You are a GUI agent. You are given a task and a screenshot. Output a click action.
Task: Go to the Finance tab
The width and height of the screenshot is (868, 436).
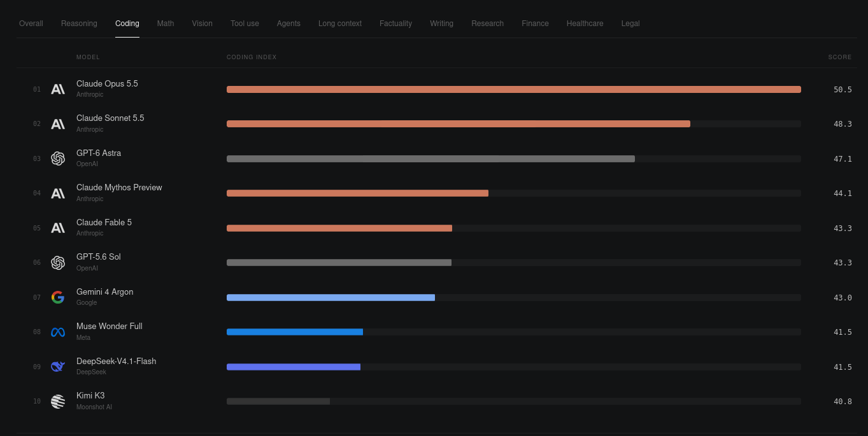535,24
